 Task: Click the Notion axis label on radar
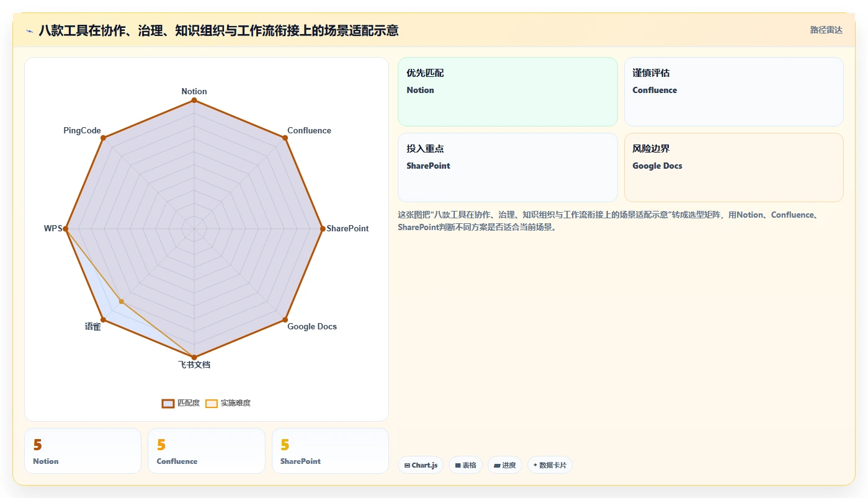click(x=194, y=91)
